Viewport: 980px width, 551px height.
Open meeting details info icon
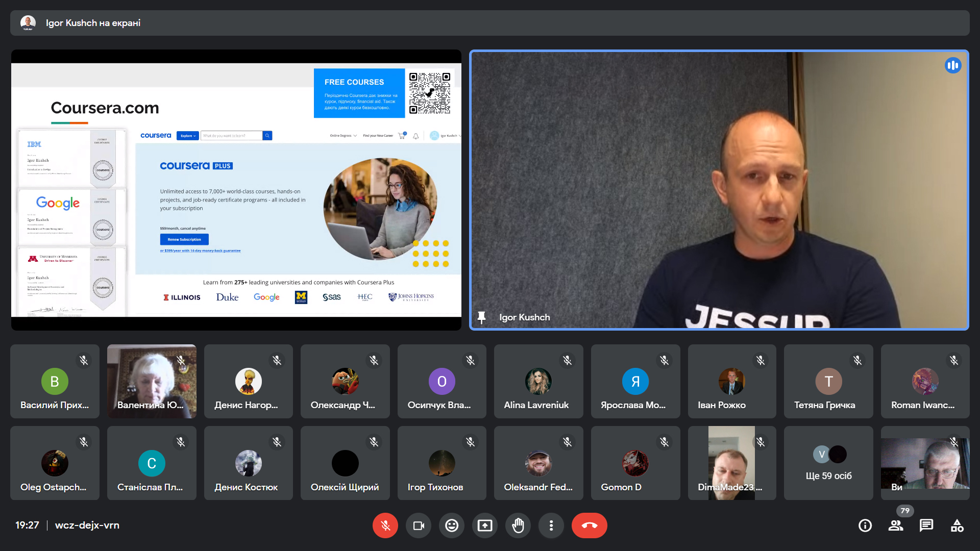tap(865, 525)
